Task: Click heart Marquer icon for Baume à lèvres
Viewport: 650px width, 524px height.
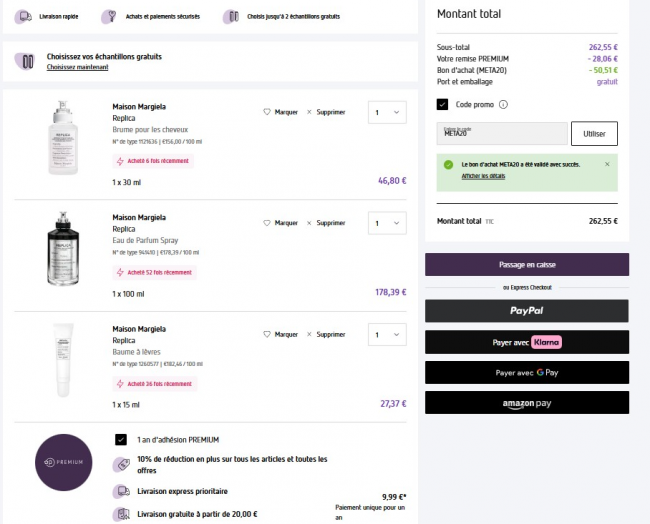Action: pos(267,334)
